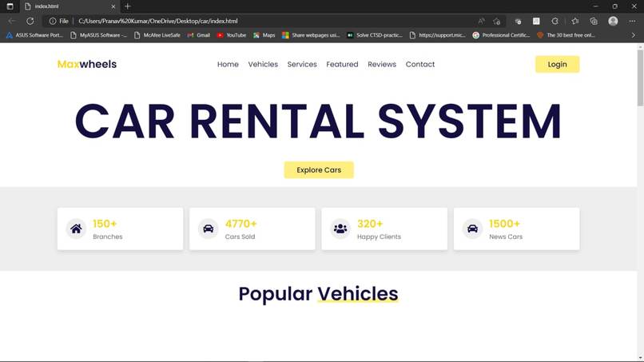Viewport: 644px width, 362px height.
Task: Expand the bookmarks bar overflow chevron
Action: (633, 35)
